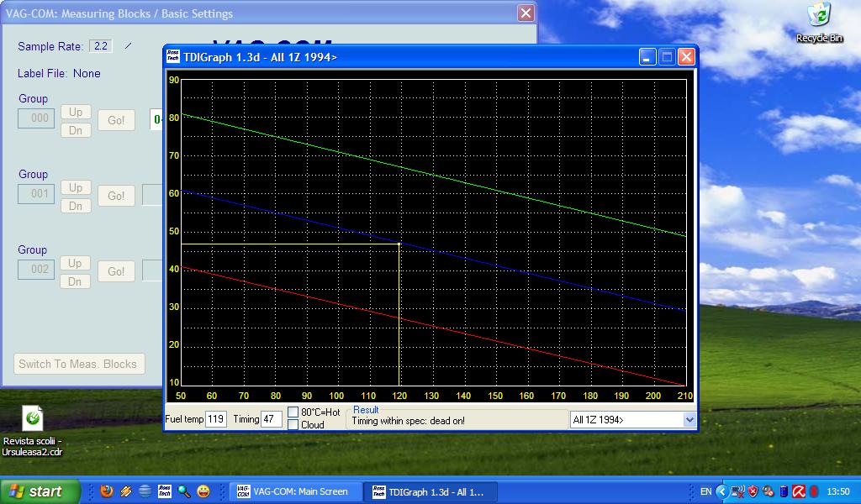Close the TDIGraph window
Viewport: 861px width, 504px height.
686,56
